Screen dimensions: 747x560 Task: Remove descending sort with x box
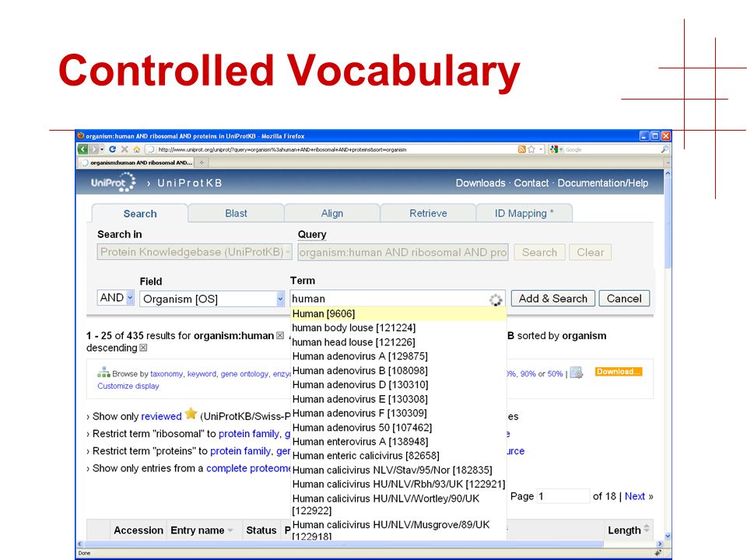(143, 348)
